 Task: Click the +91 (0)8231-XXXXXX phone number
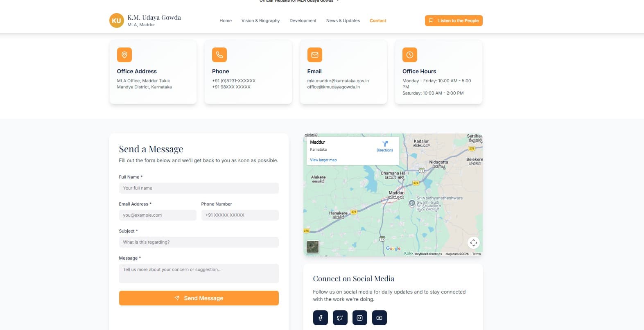point(234,81)
